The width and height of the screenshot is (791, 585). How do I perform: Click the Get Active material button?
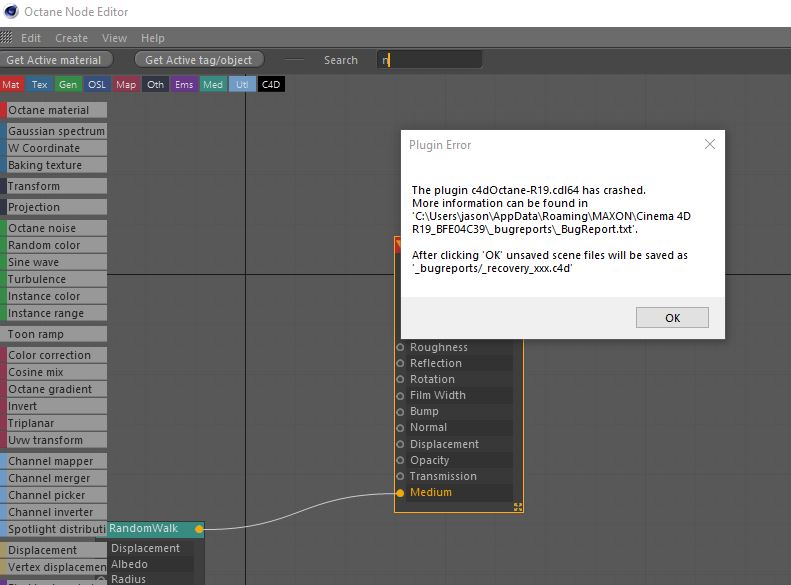55,60
